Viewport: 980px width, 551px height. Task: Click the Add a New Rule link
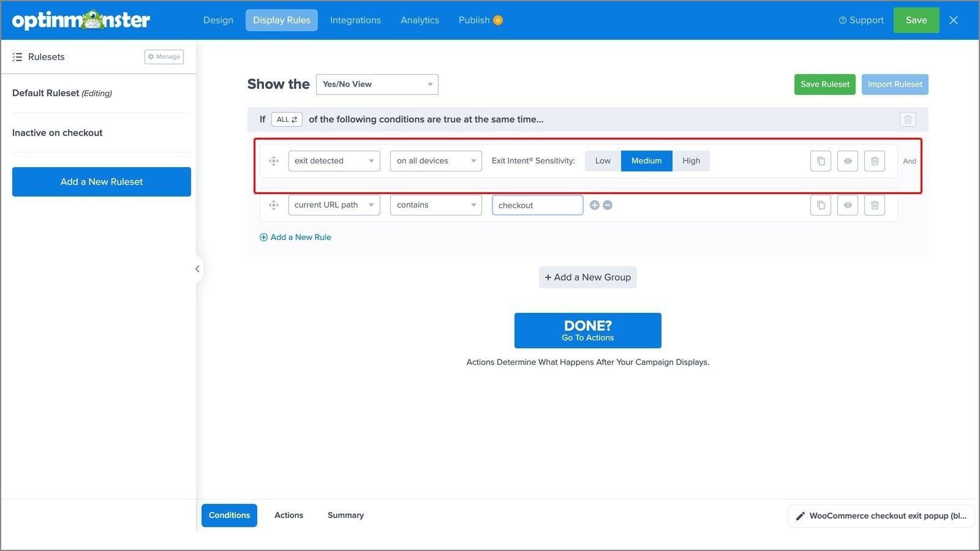coord(295,238)
